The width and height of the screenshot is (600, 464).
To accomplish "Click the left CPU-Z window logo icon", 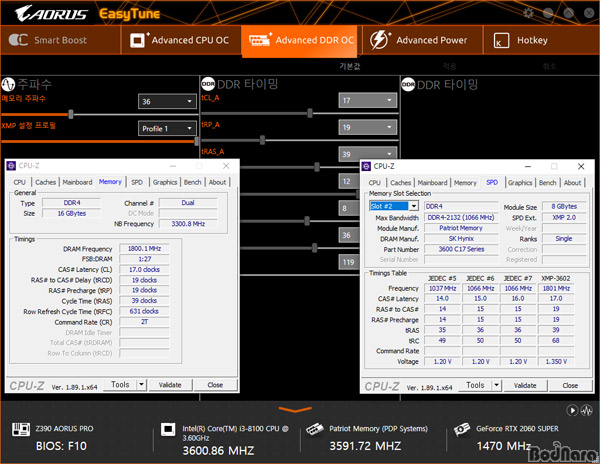I will pos(11,166).
